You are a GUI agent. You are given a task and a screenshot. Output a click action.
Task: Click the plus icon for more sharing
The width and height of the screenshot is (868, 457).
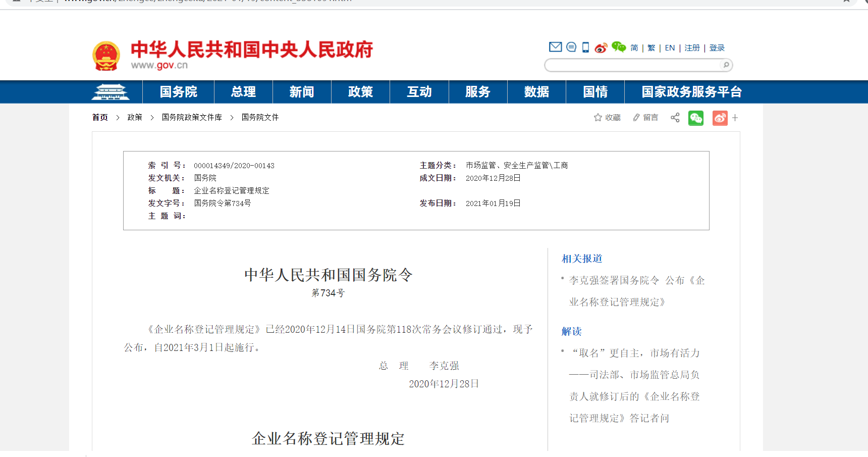735,118
